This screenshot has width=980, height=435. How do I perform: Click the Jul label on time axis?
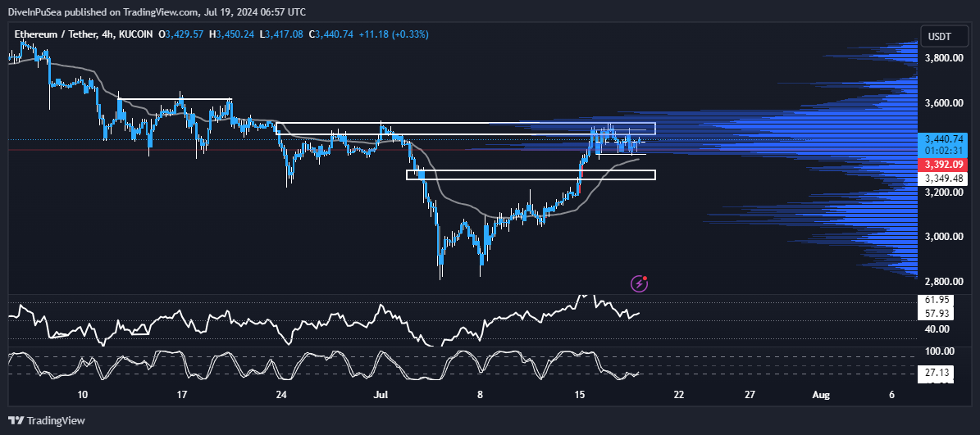pos(380,394)
